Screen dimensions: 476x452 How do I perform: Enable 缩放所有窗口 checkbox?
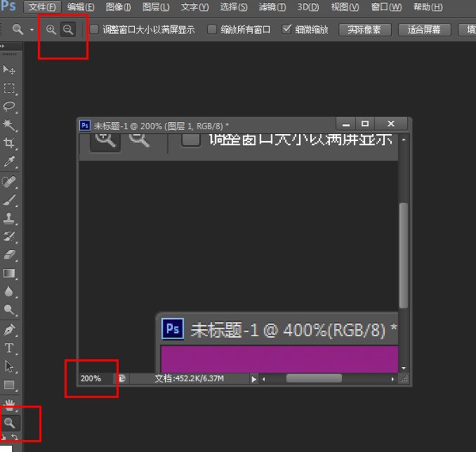tap(212, 29)
